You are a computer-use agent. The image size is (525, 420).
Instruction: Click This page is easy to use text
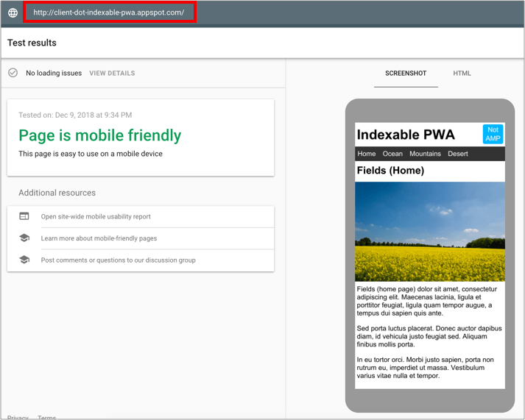tap(91, 154)
